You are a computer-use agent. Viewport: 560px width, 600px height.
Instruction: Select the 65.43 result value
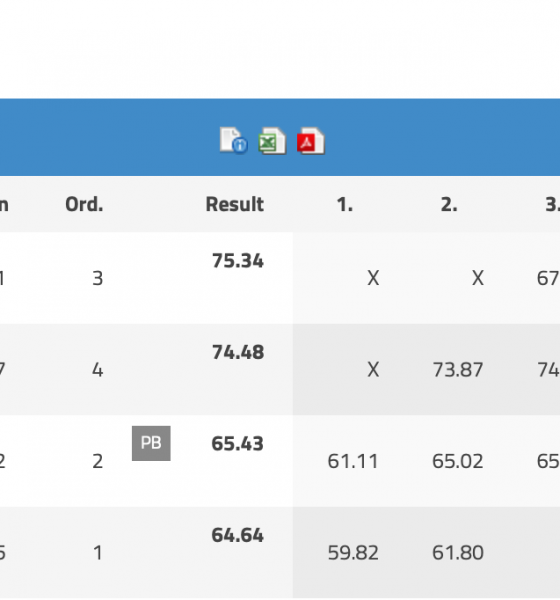[237, 444]
